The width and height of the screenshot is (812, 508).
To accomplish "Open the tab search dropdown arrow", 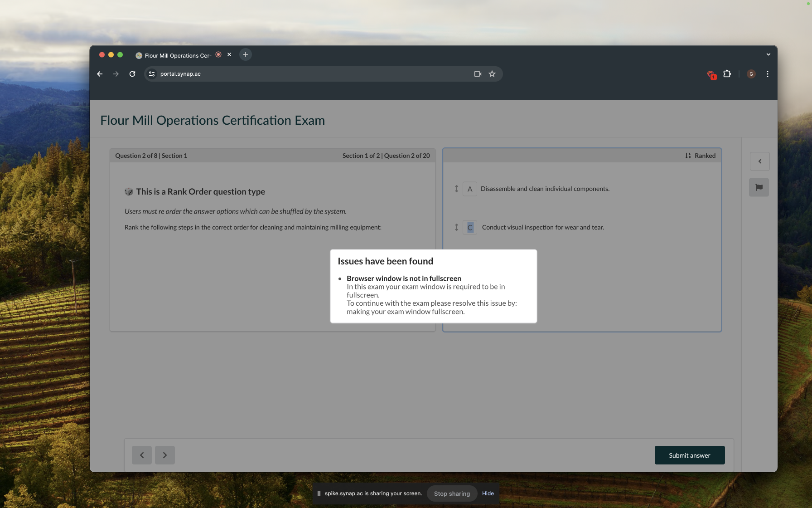I will pyautogui.click(x=768, y=54).
